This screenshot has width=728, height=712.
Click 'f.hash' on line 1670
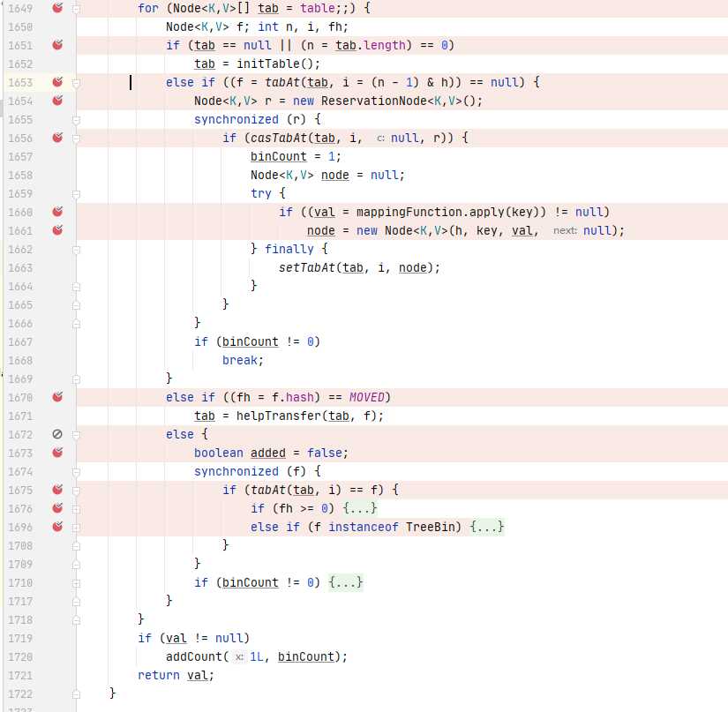click(x=292, y=397)
